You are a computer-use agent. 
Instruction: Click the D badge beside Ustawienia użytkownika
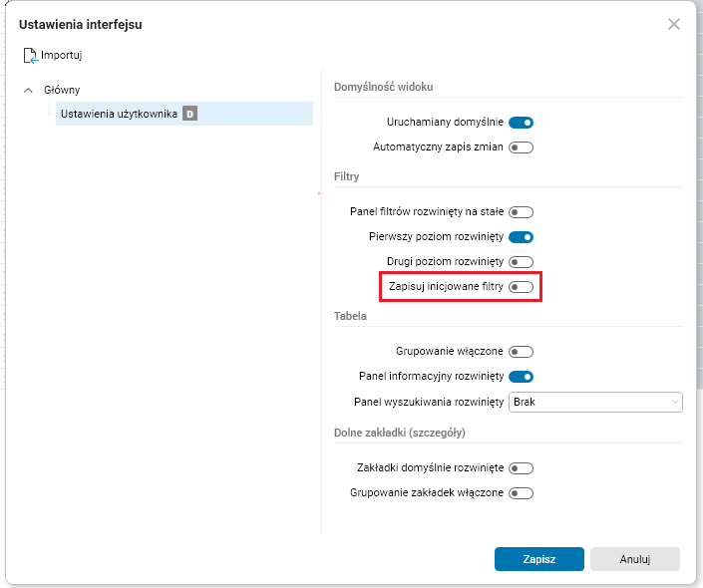[x=189, y=114]
